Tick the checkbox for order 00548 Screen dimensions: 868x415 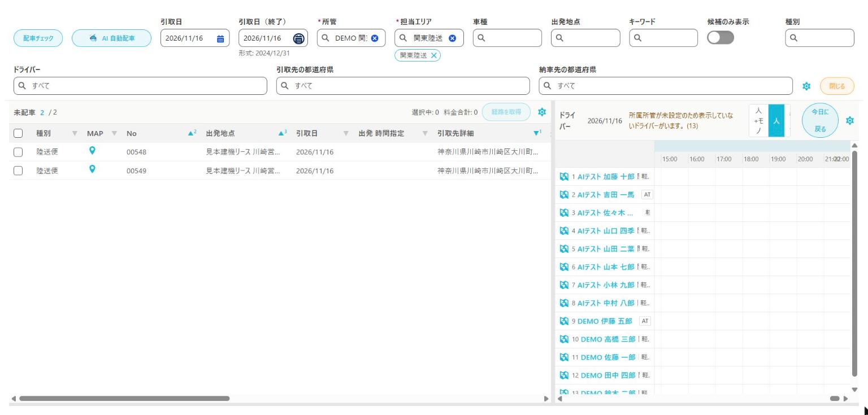[18, 152]
